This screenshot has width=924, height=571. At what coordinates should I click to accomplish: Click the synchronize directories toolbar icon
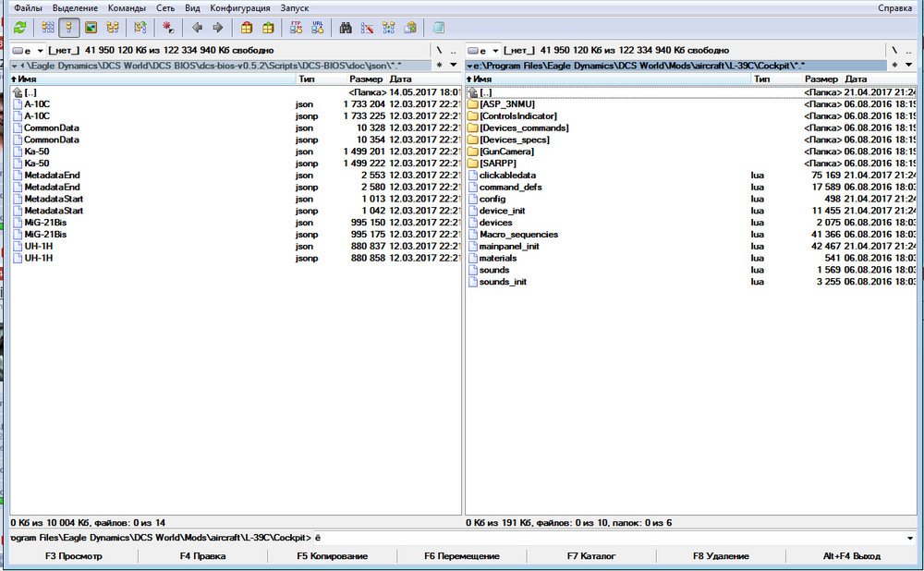(389, 27)
